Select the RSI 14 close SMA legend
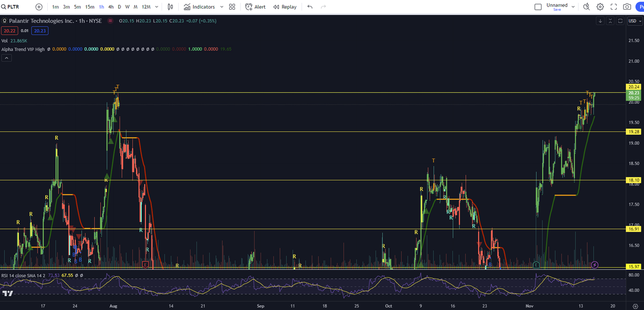 point(24,275)
